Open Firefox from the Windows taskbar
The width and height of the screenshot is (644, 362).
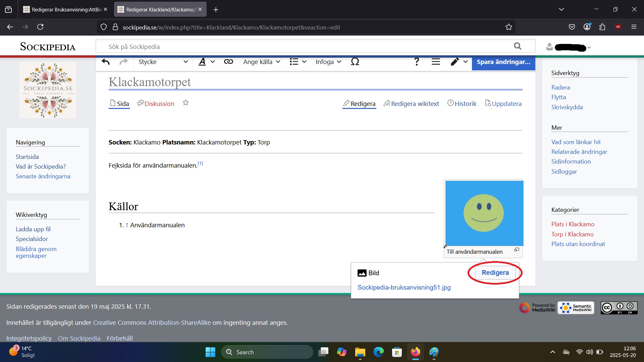click(415, 352)
